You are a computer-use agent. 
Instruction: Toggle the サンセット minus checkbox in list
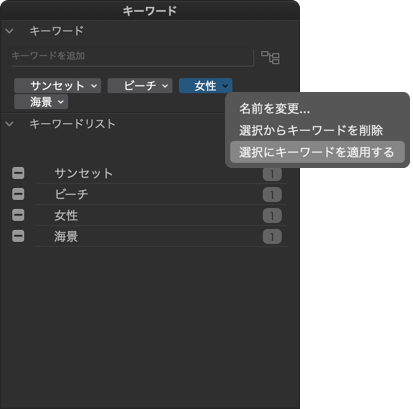tap(18, 173)
